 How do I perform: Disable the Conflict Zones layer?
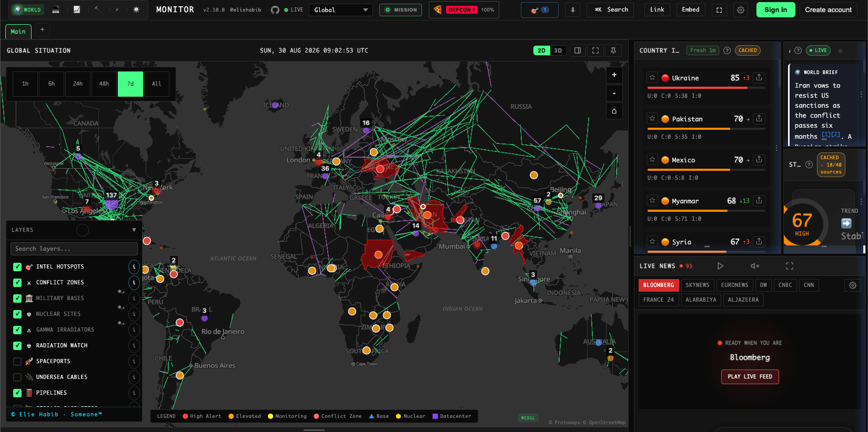17,283
